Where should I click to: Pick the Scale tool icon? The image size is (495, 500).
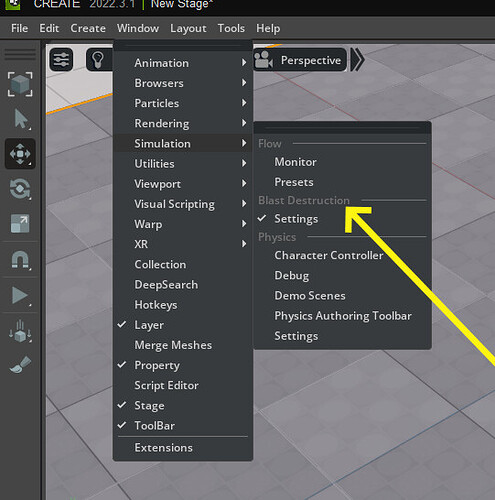click(x=20, y=224)
